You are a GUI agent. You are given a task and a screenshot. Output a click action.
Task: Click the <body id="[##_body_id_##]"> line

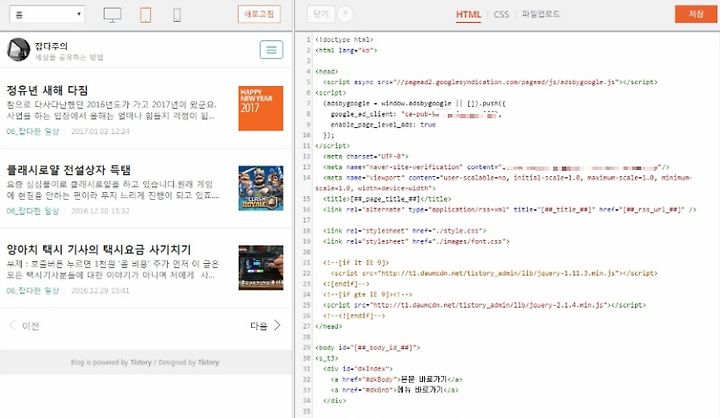[367, 348]
